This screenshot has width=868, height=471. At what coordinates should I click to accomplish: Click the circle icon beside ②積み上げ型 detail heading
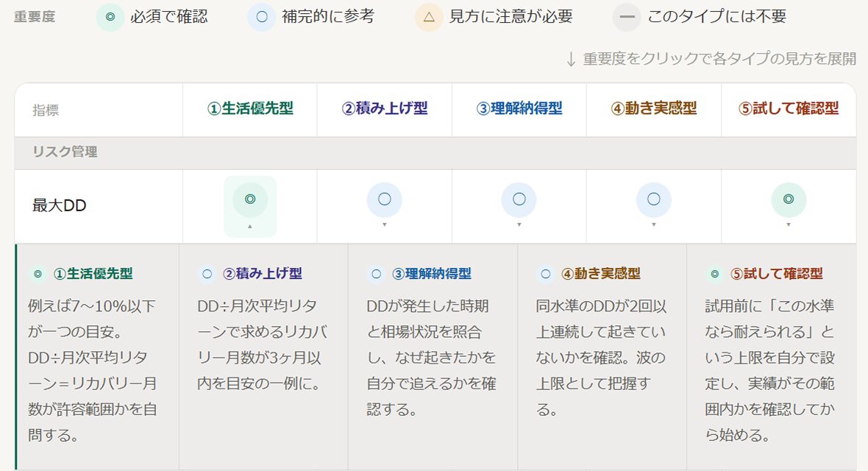207,274
